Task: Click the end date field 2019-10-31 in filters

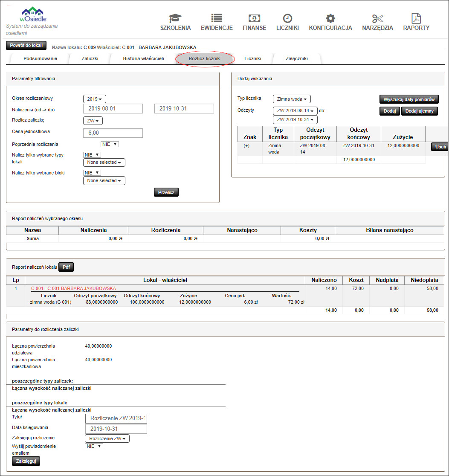Action: (x=184, y=109)
